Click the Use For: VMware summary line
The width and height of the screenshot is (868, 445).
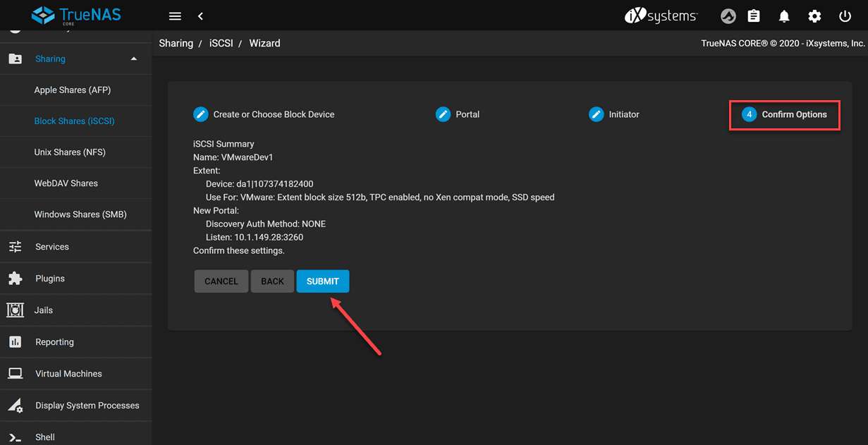380,197
